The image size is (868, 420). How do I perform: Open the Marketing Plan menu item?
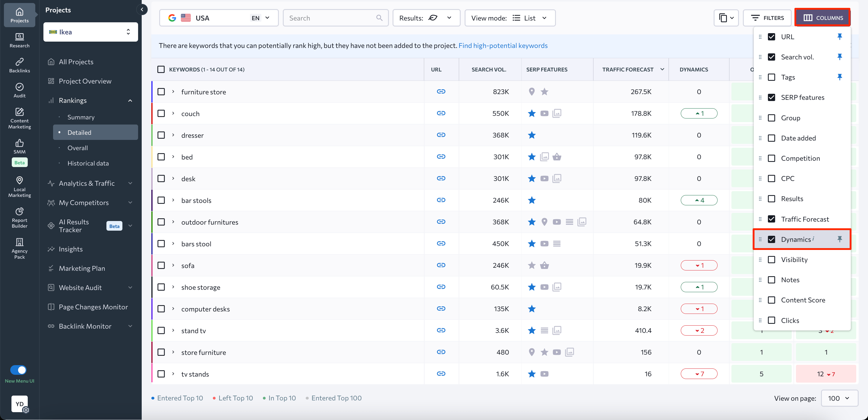(x=82, y=268)
